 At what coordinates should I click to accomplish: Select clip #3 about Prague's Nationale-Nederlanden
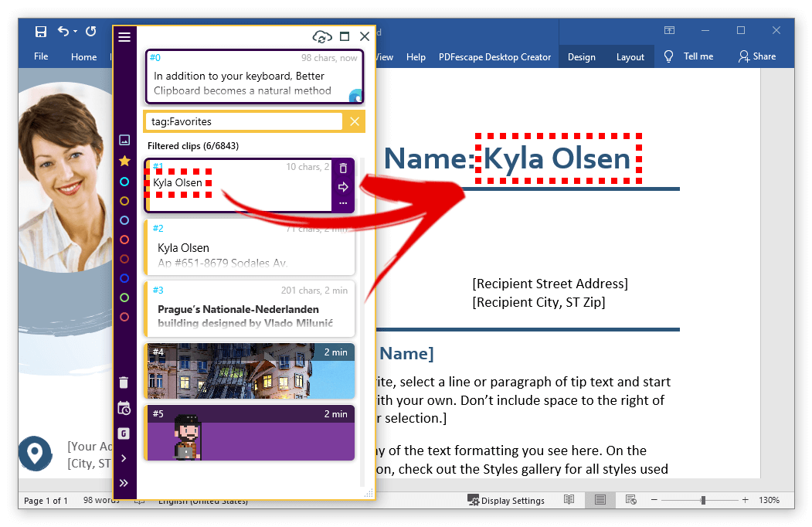click(249, 309)
